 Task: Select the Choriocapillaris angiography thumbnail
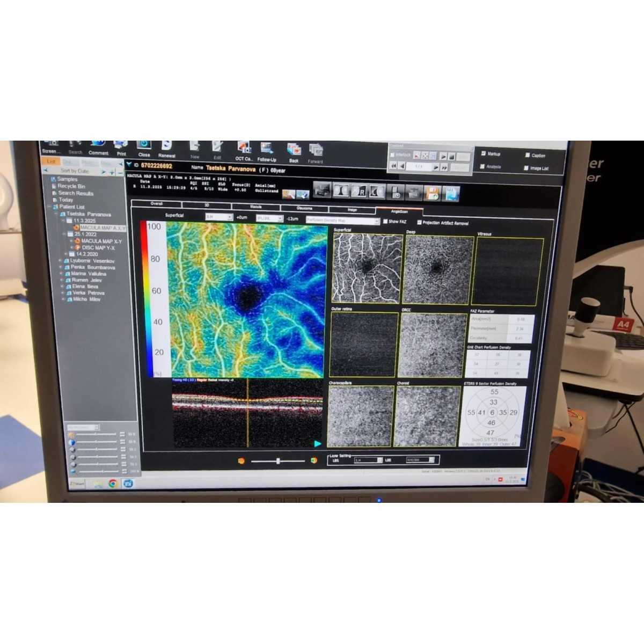tap(360, 416)
